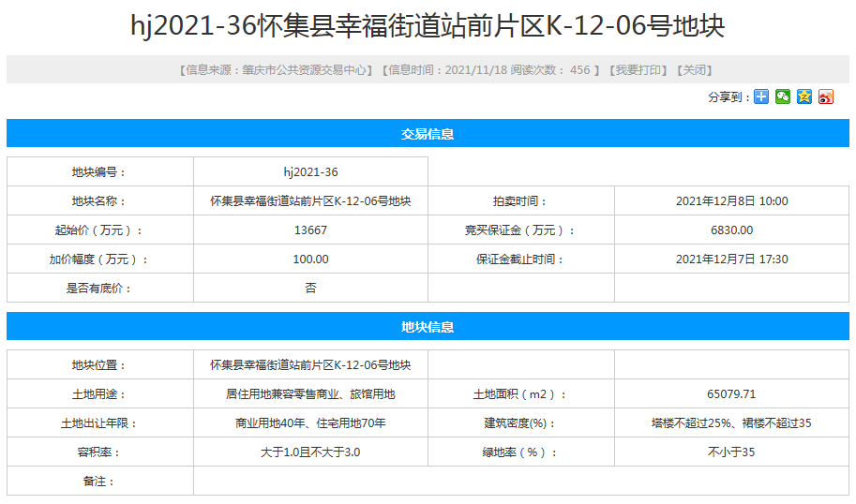856x504 pixels.
Task: Click the 关闭 close link
Action: point(695,70)
